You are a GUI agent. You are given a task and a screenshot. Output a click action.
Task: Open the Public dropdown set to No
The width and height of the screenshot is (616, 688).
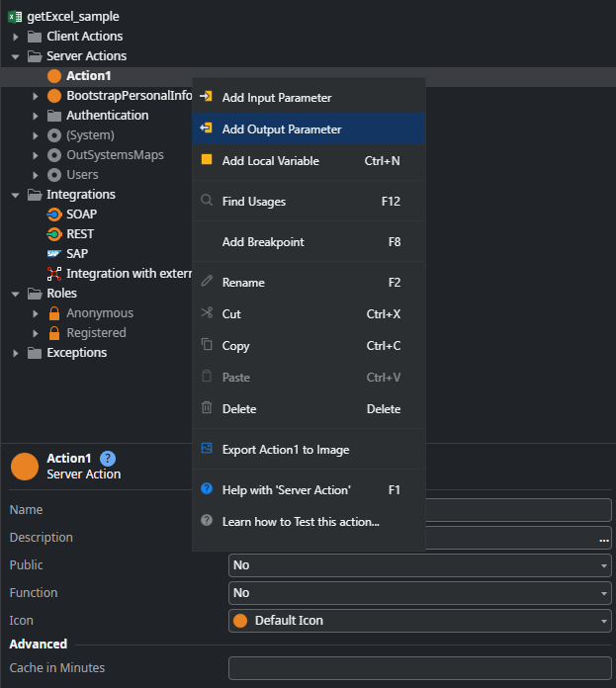[x=420, y=565]
